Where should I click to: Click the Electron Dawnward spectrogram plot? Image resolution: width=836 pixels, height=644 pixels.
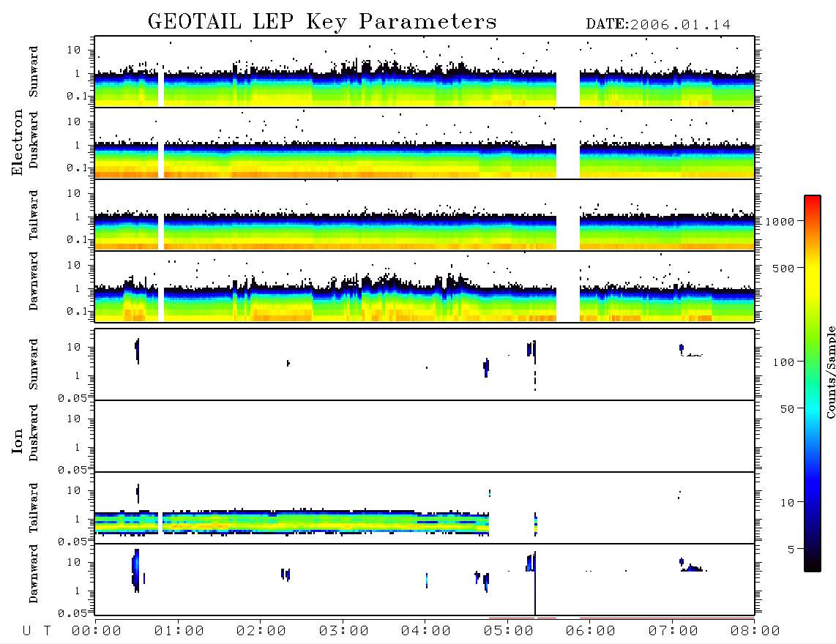[x=425, y=286]
